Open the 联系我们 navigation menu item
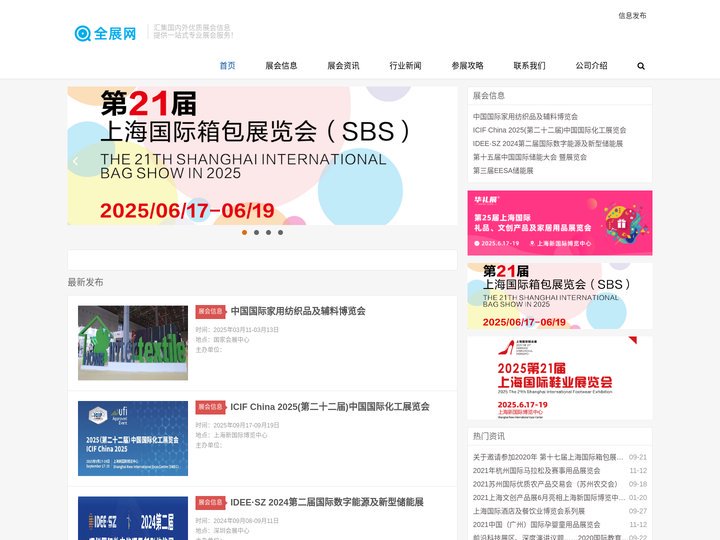720x540 pixels. point(529,66)
